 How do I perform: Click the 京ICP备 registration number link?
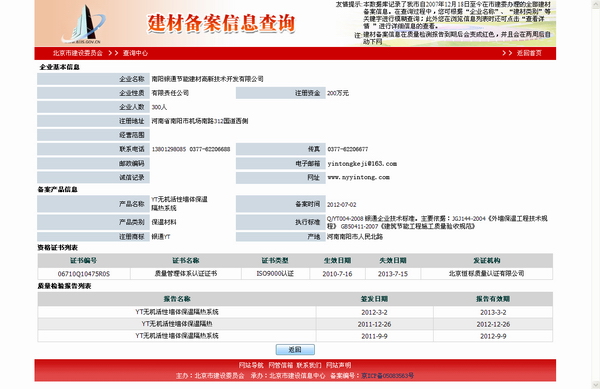(387, 376)
